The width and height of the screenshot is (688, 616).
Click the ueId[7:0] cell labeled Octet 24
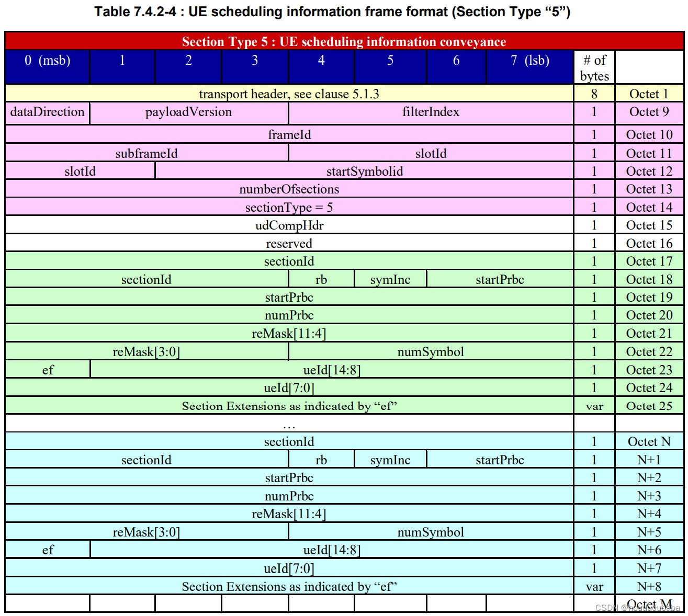point(289,387)
